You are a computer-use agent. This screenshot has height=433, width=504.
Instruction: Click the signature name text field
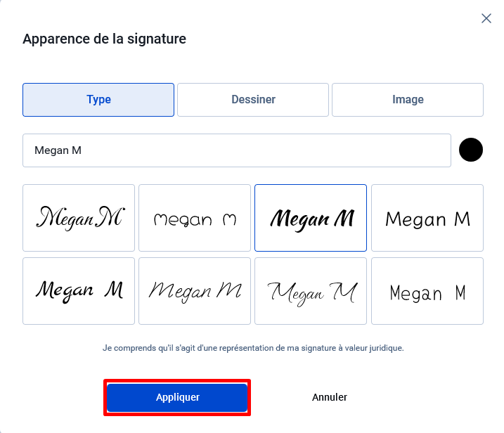(x=237, y=150)
